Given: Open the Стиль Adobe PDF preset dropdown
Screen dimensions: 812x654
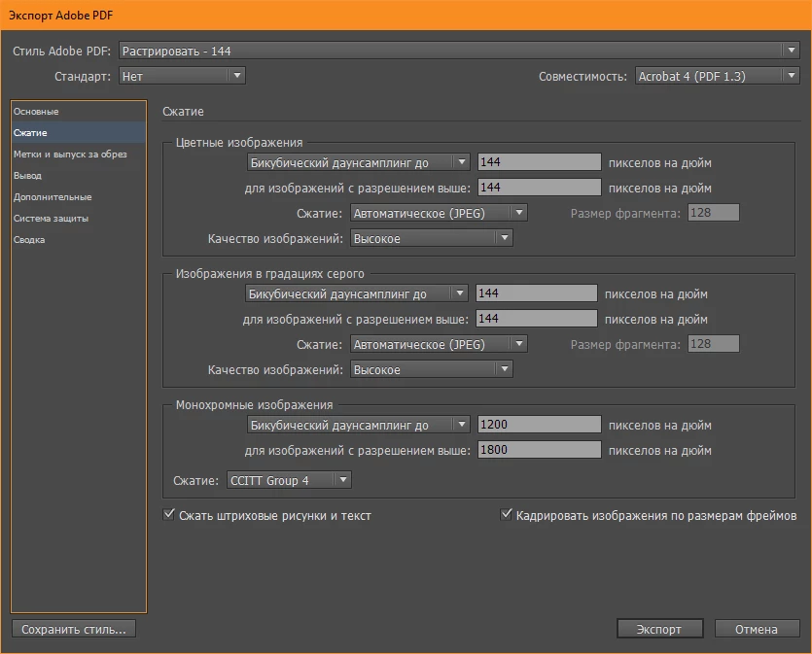Looking at the screenshot, I should (x=459, y=51).
